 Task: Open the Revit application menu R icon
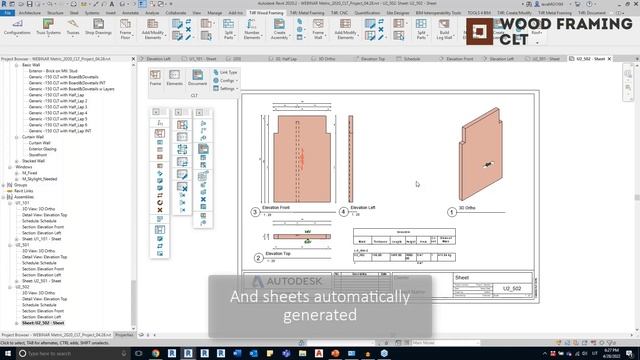pyautogui.click(x=4, y=4)
